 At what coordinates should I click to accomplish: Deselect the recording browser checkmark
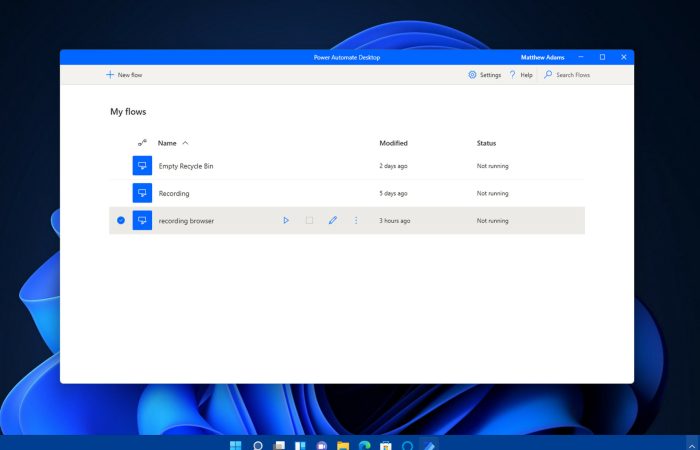coord(121,221)
